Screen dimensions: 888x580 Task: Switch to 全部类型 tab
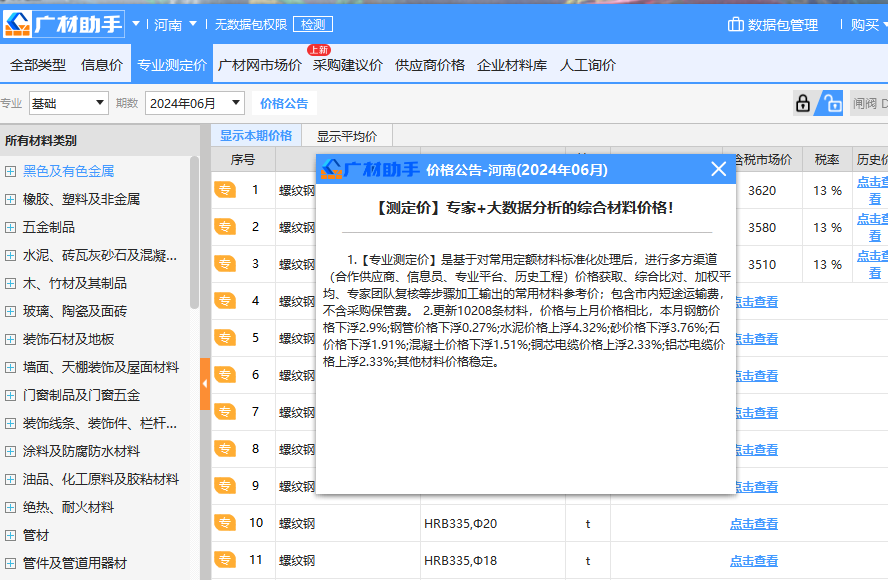38,65
